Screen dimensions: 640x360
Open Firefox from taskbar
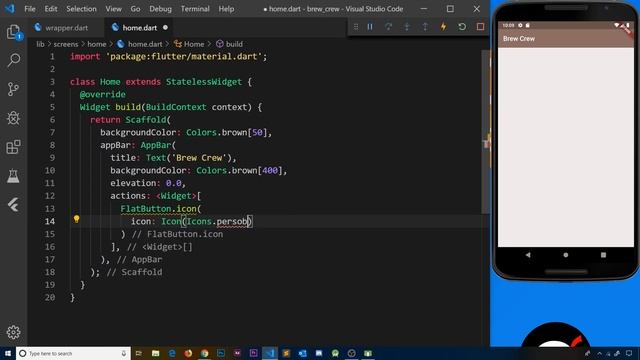coord(188,353)
